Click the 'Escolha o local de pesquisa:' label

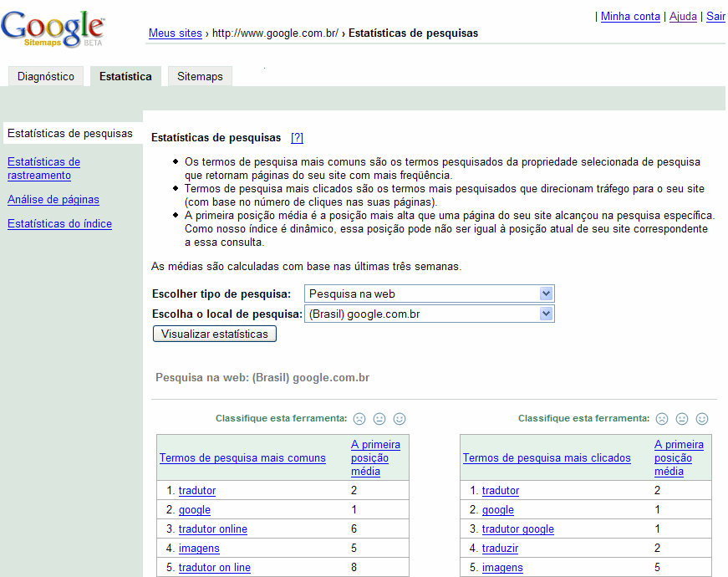pos(227,314)
